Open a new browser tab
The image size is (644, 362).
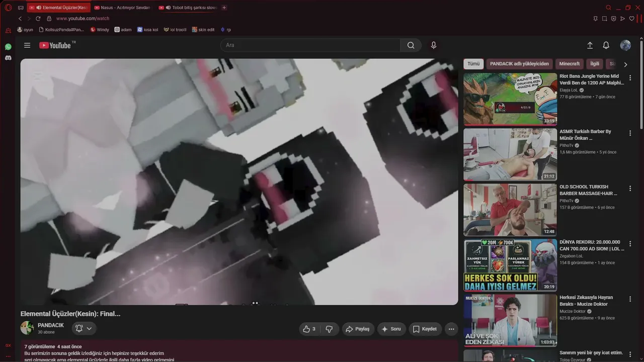coord(224,8)
